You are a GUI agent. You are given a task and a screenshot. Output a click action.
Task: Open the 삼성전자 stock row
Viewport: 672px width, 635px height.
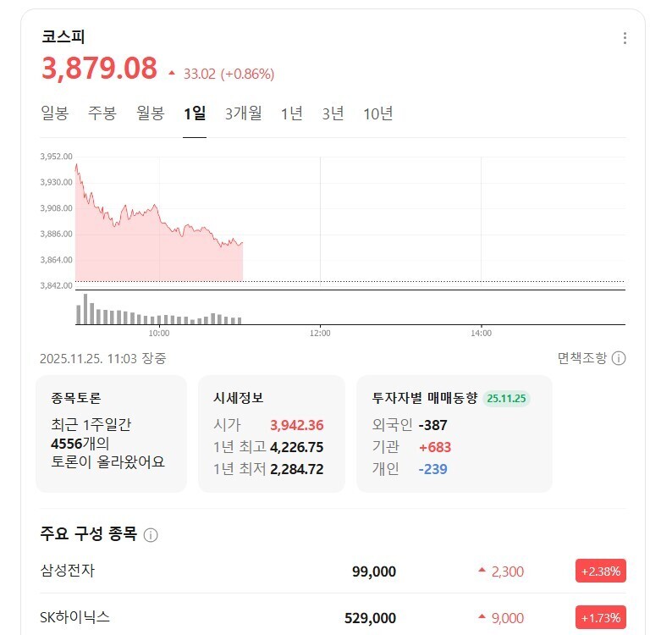tap(333, 571)
